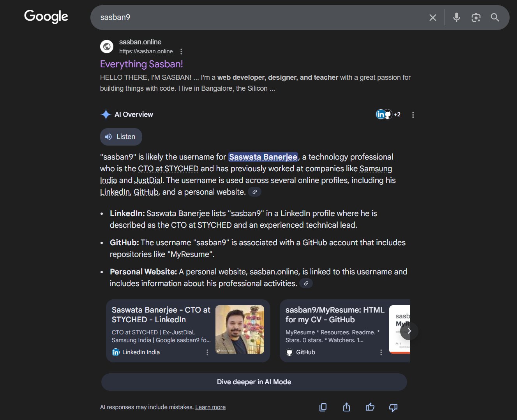The width and height of the screenshot is (517, 420).
Task: Open source link chip after professional activities
Action: click(306, 283)
